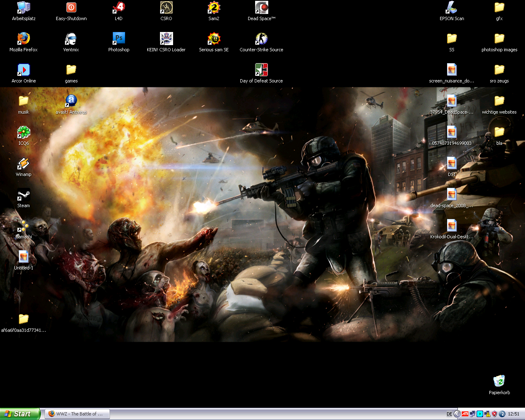Switch to the WWZ Firefox taskbar window
Screen dimensions: 525x420
coord(77,414)
